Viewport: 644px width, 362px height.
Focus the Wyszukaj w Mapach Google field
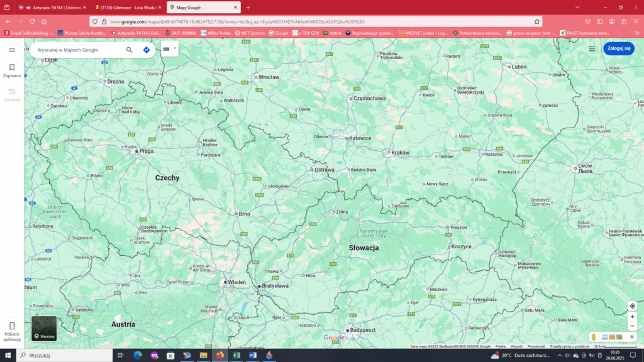click(x=78, y=50)
